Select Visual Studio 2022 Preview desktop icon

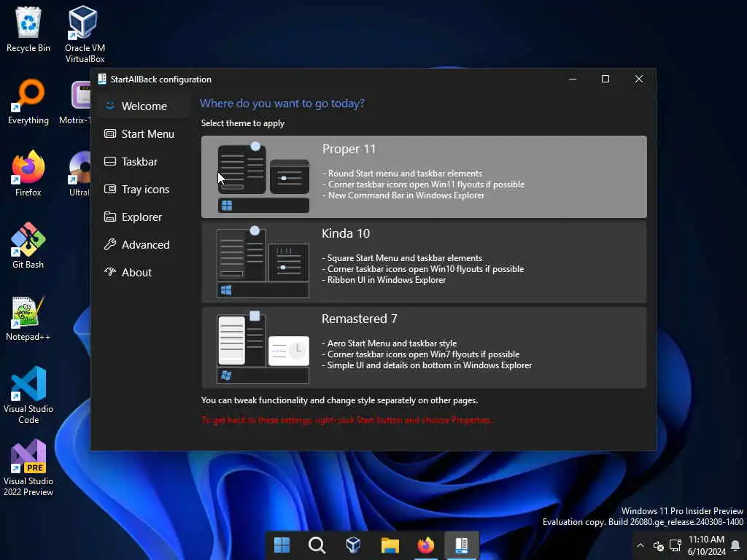[x=28, y=467]
